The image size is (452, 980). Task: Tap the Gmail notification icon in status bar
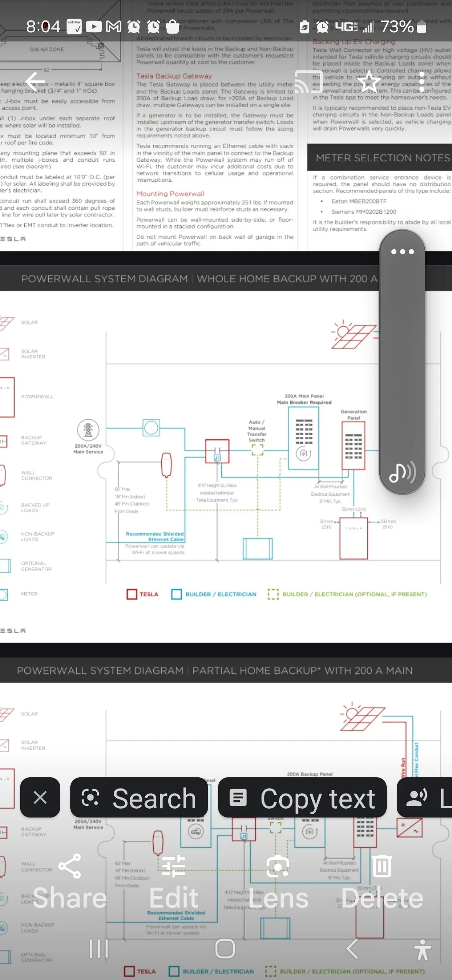coord(113,27)
